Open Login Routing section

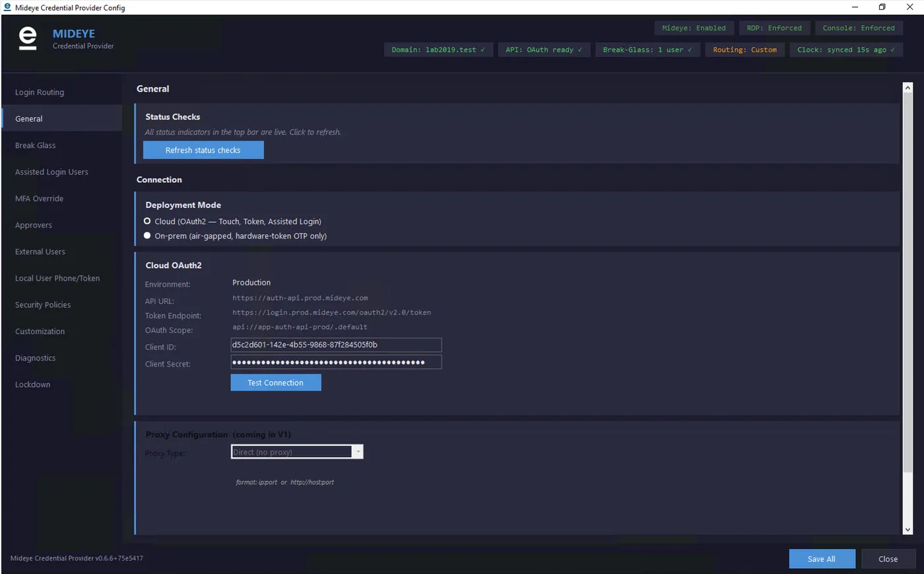click(x=61, y=92)
